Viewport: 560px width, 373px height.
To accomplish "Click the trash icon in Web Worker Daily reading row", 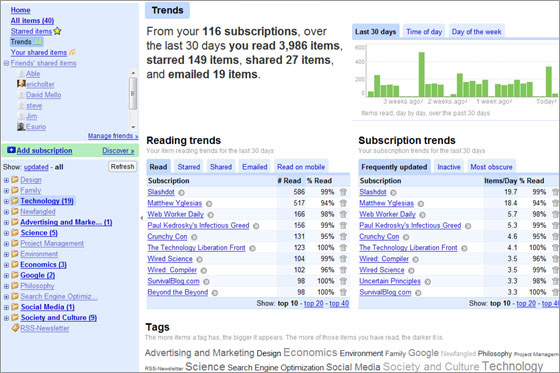I will (x=343, y=214).
